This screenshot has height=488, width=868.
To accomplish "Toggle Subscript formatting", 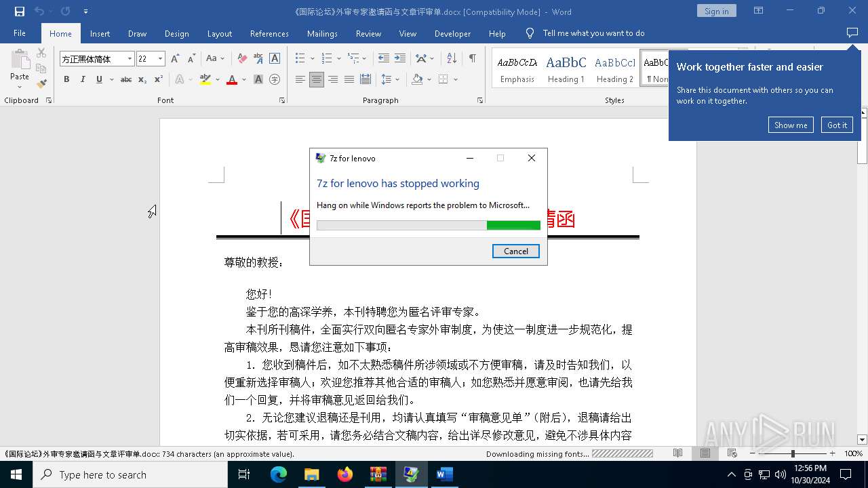I will [142, 79].
